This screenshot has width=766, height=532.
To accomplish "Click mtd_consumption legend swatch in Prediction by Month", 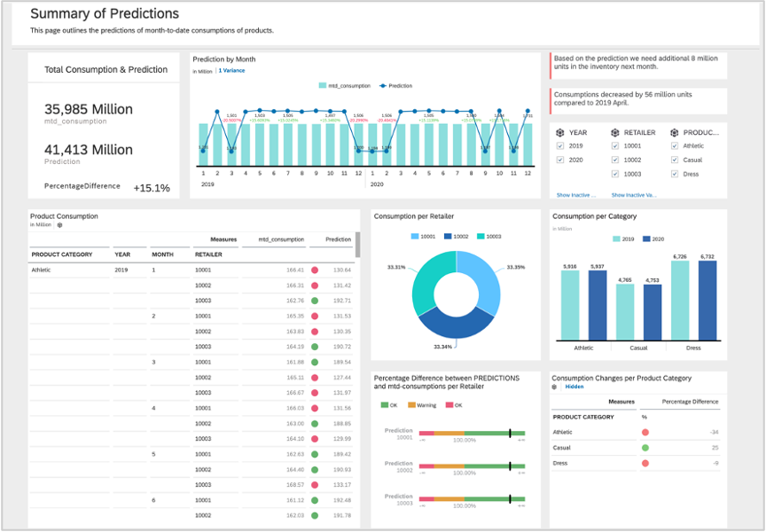I will point(323,85).
